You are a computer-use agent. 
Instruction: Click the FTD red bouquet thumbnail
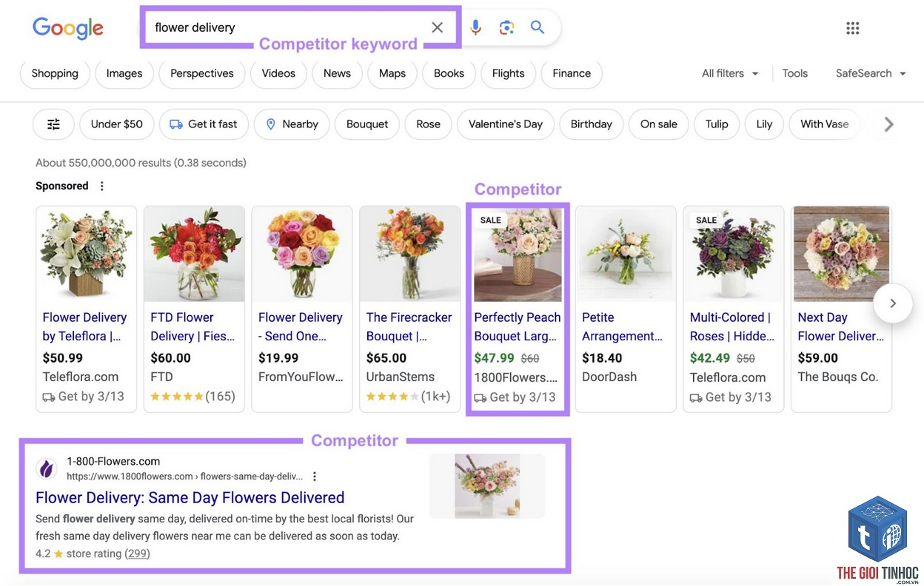click(x=194, y=254)
